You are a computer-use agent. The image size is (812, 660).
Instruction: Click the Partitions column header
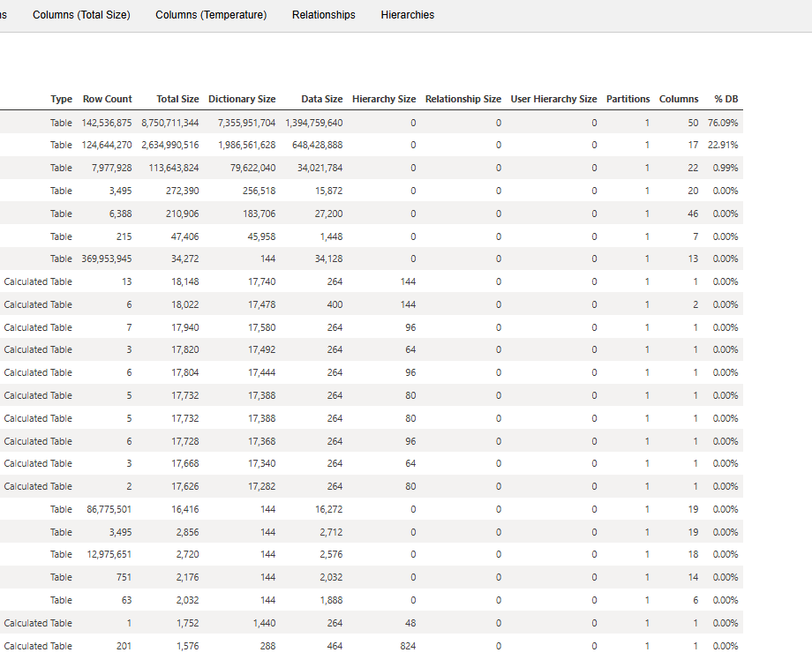628,99
